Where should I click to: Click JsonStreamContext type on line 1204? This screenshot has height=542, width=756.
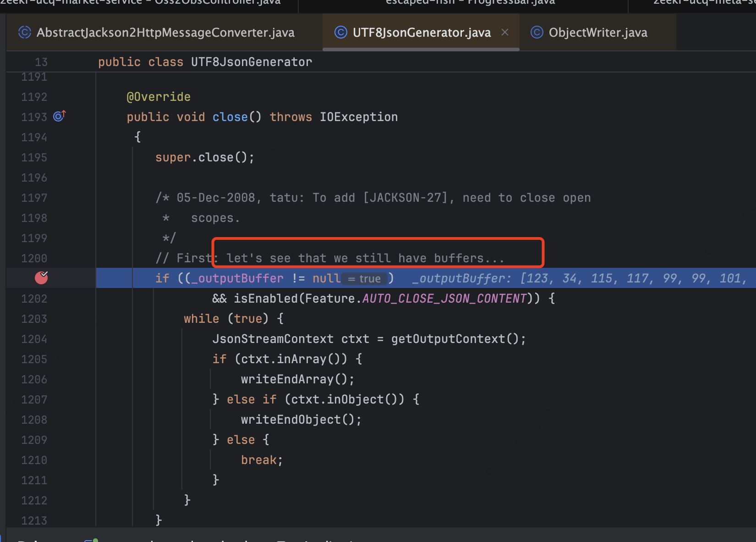273,339
